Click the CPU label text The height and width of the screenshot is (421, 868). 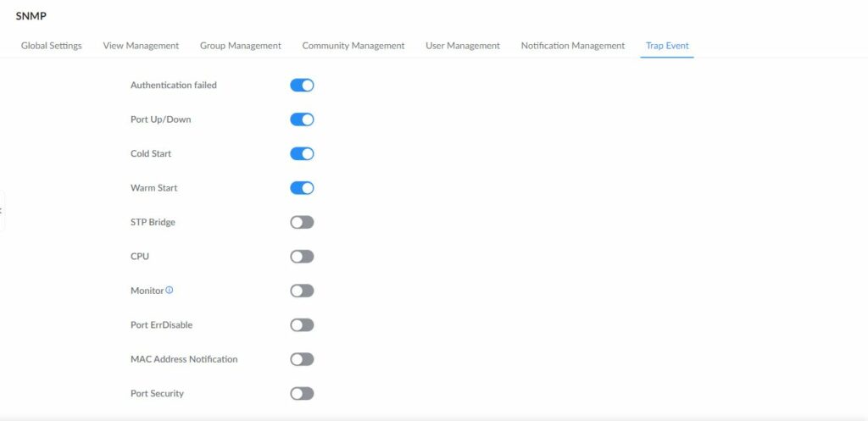click(140, 257)
